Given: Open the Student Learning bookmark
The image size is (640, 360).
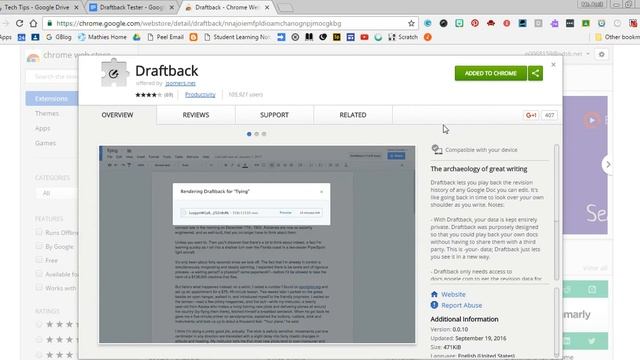Looking at the screenshot, I should pyautogui.click(x=237, y=37).
